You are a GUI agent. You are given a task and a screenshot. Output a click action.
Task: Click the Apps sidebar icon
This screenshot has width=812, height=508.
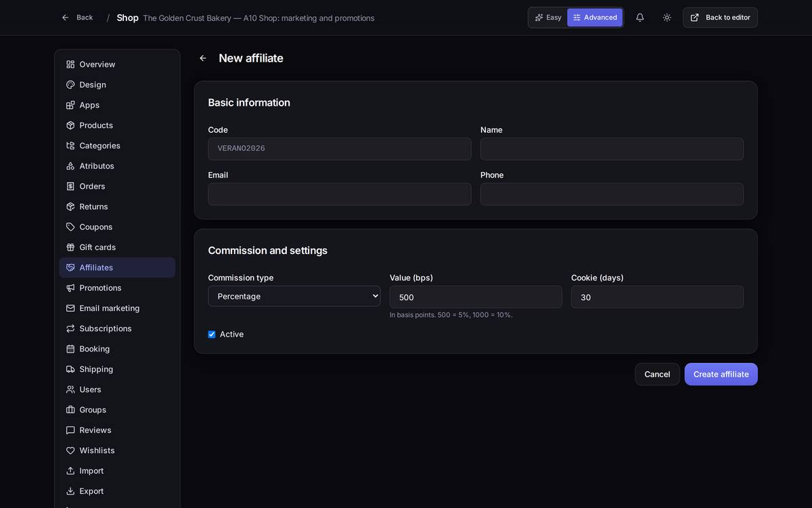[x=70, y=105]
